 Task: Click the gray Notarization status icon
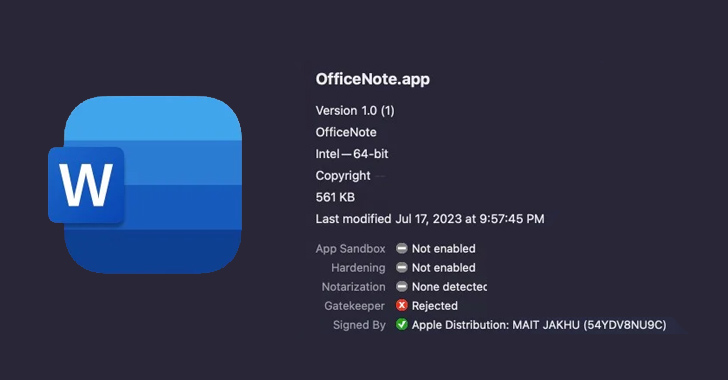coord(402,287)
